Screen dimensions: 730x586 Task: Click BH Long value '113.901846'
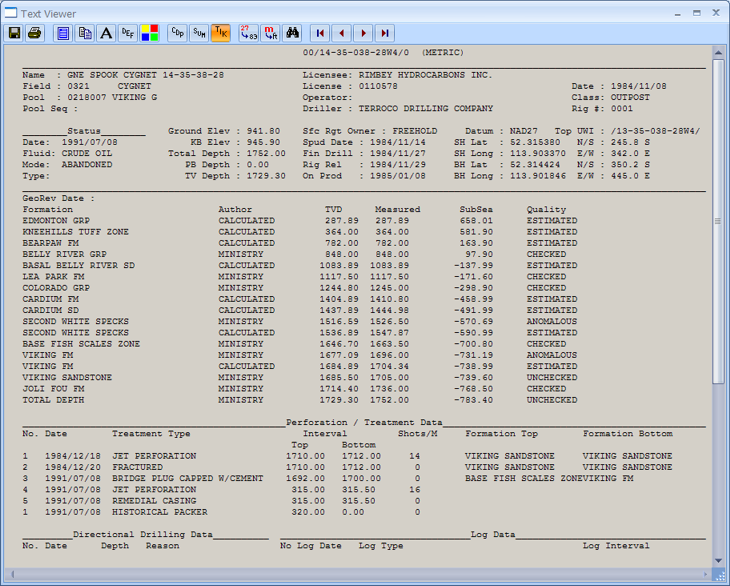coord(538,175)
